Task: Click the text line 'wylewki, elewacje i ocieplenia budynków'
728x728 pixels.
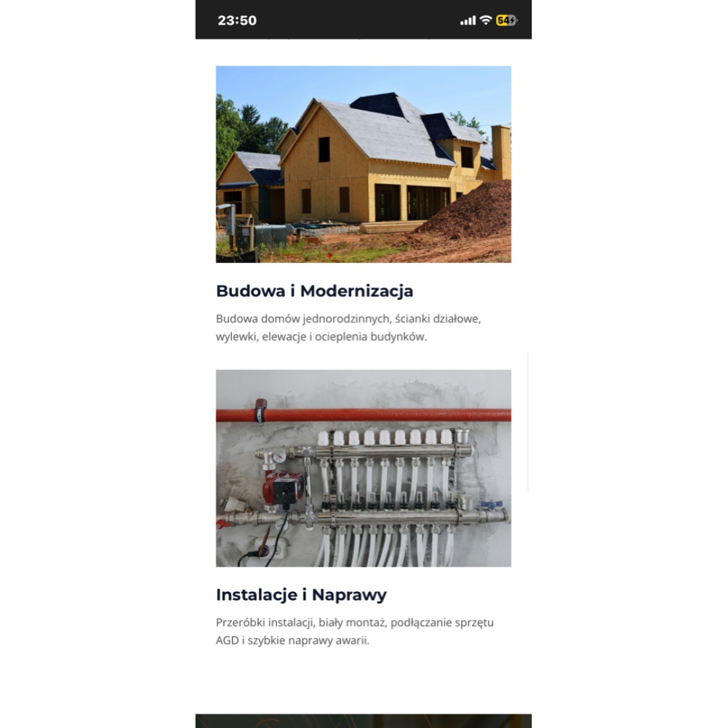Action: point(321,336)
